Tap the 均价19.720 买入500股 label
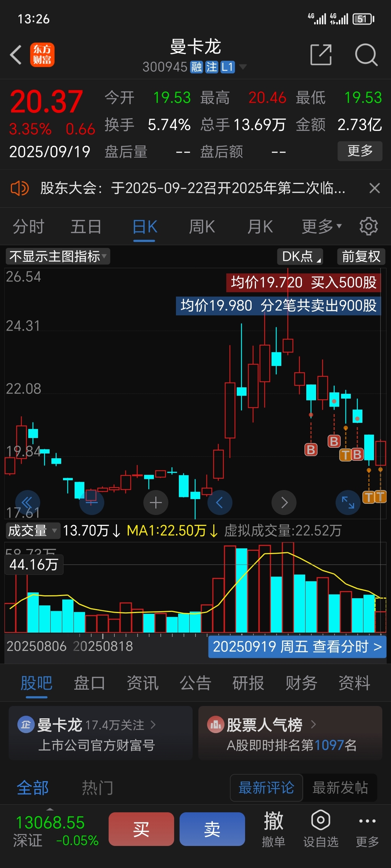The height and width of the screenshot is (868, 391). [304, 282]
